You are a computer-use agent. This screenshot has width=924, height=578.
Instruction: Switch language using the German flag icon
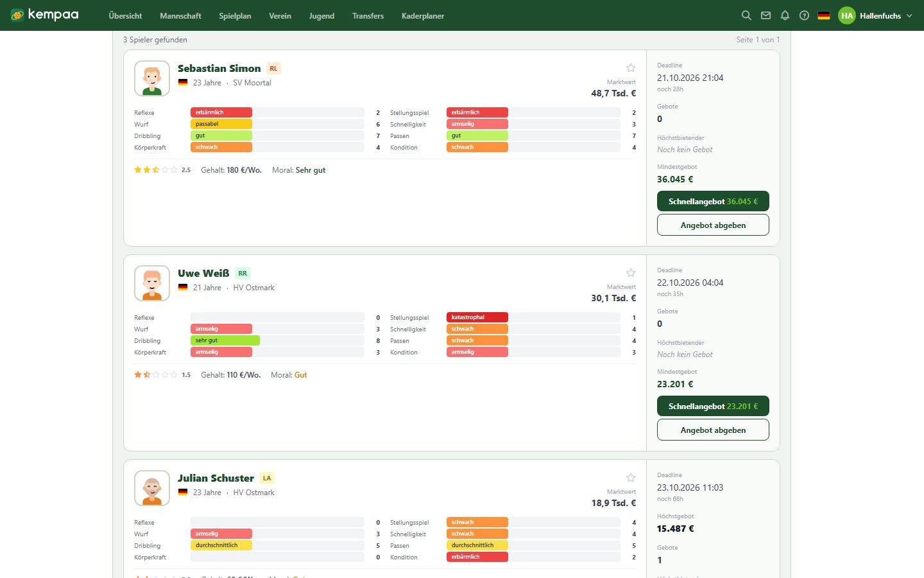pos(824,15)
